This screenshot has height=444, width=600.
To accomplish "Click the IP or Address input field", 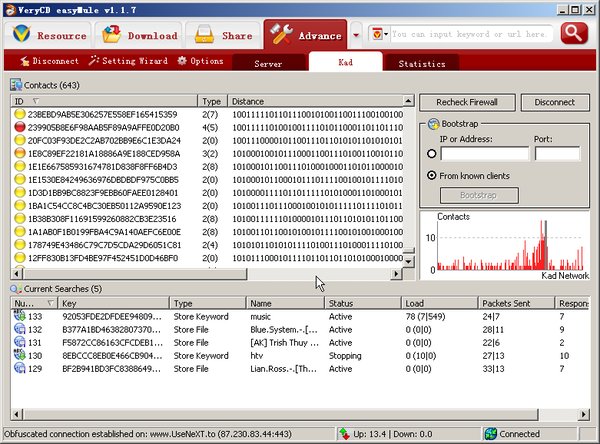I will (484, 153).
